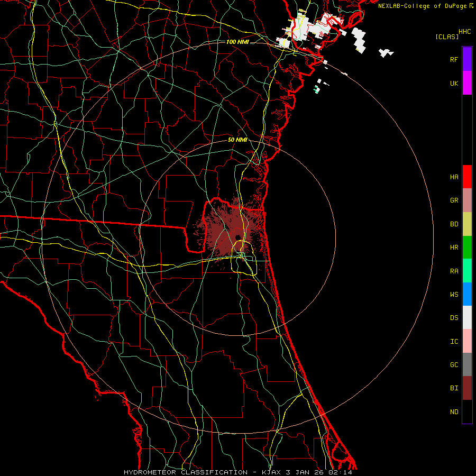Click the UK legend label
Viewport: 476px width, 476px height.
[x=454, y=83]
